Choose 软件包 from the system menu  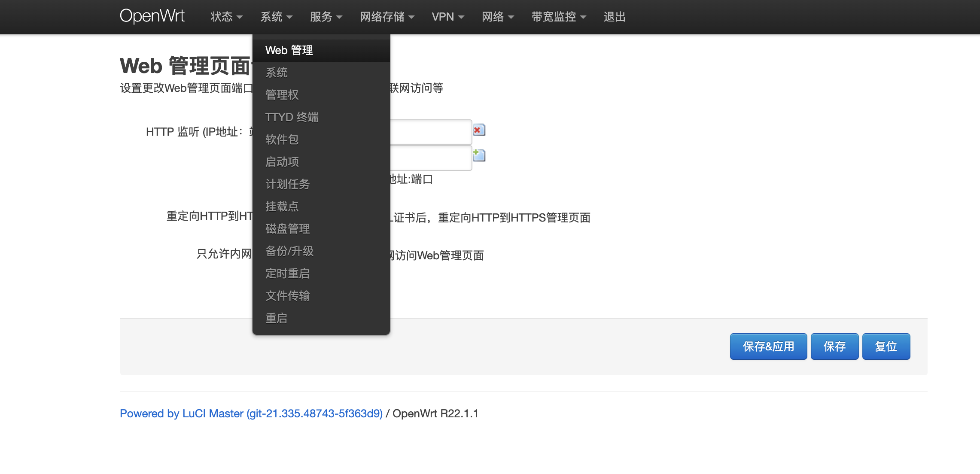click(321, 140)
